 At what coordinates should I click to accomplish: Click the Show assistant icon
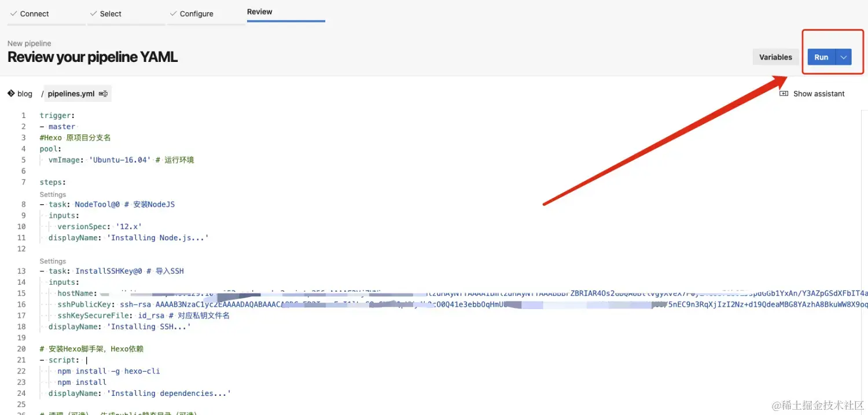click(784, 93)
